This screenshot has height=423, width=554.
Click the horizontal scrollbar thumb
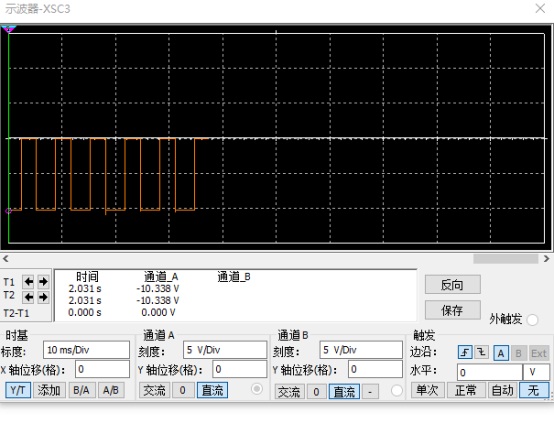pos(506,259)
